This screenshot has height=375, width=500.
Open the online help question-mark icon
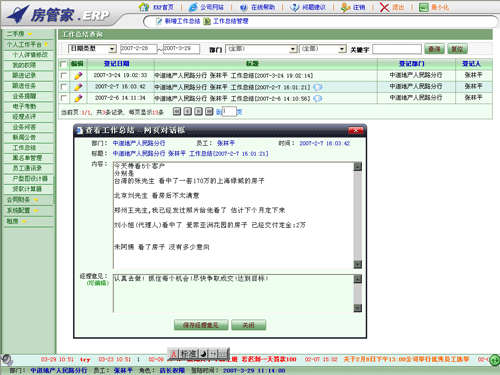[x=244, y=7]
